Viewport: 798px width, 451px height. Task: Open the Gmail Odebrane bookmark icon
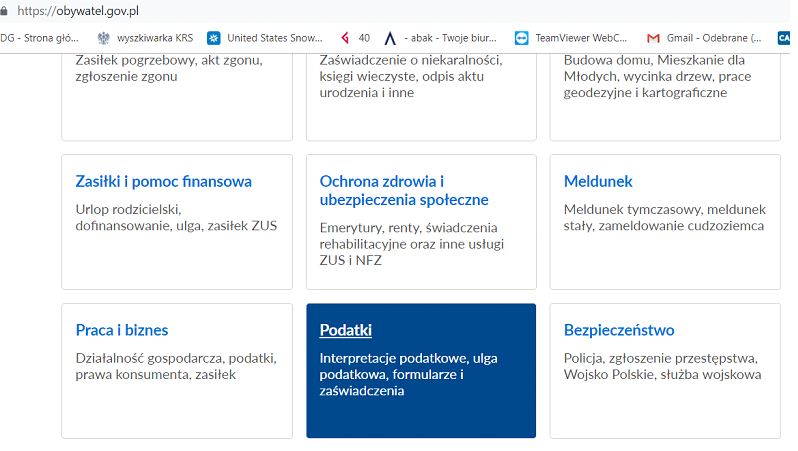coord(653,38)
